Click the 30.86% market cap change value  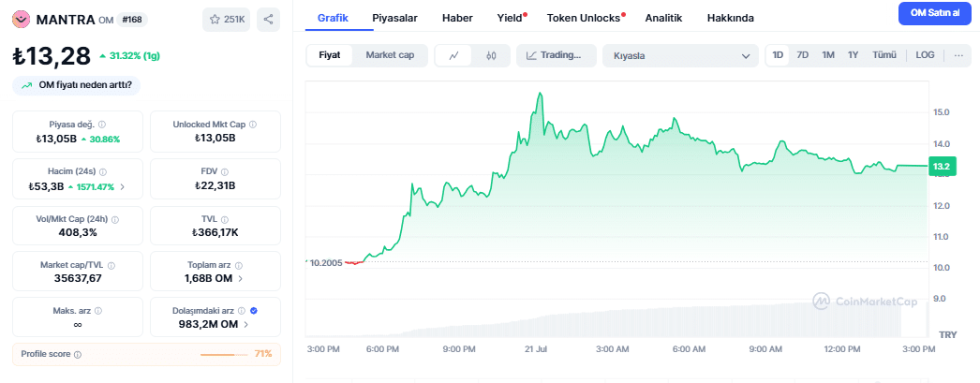tap(104, 139)
